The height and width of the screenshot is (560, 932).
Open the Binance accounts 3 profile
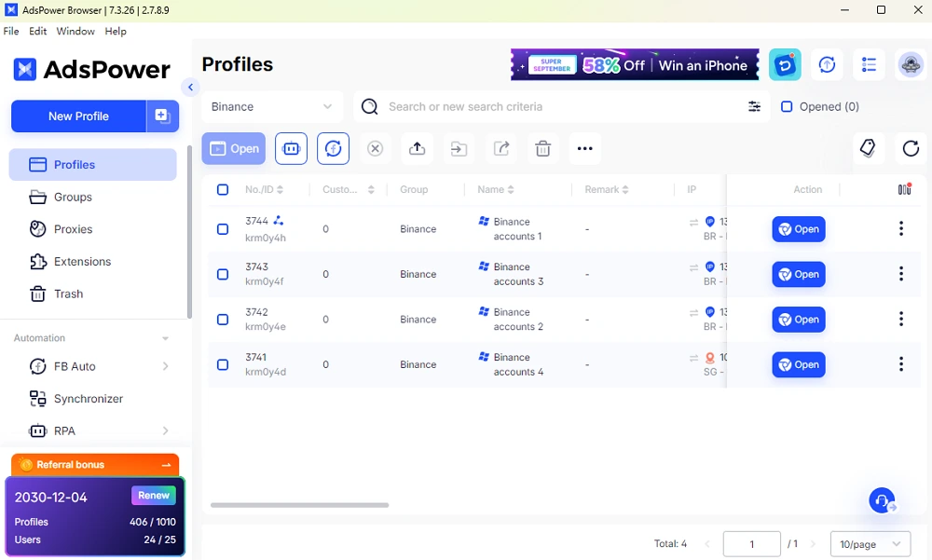pos(799,274)
